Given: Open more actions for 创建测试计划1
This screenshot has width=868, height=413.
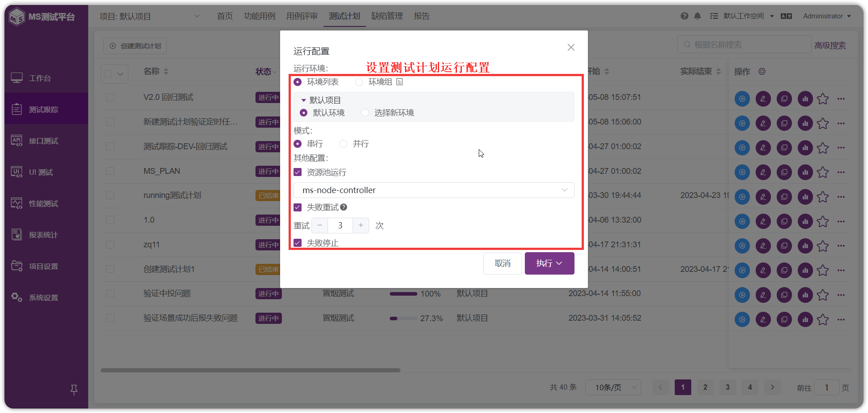Looking at the screenshot, I should 841,270.
